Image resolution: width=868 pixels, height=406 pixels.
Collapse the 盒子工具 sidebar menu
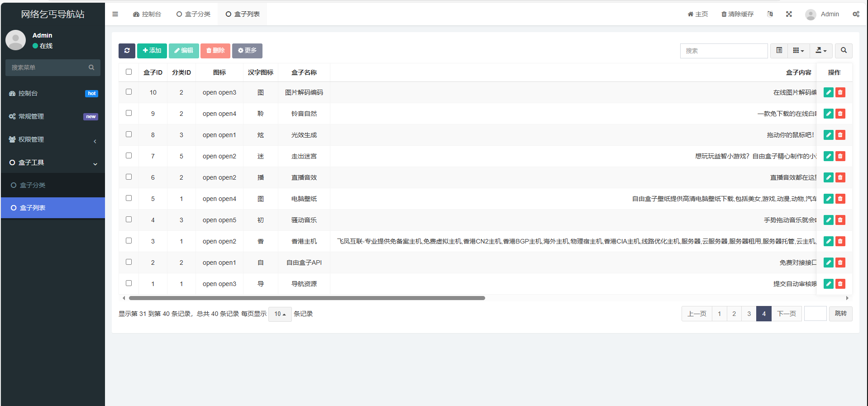point(53,162)
